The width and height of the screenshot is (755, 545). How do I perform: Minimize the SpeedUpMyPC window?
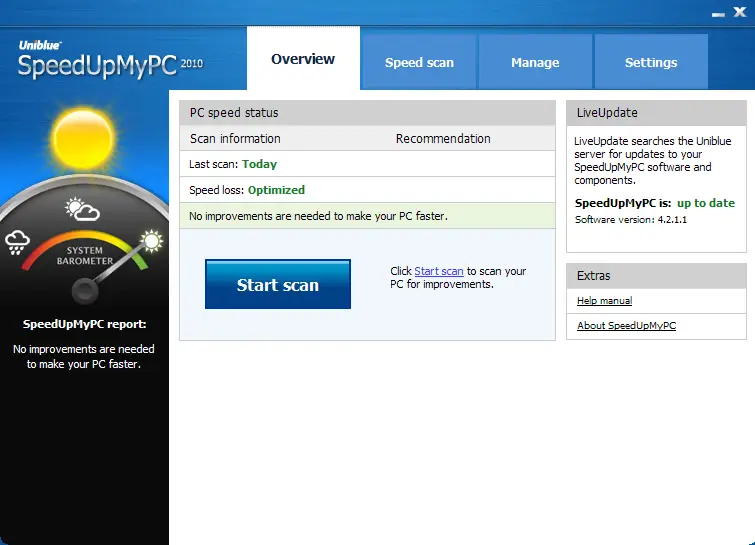click(718, 14)
